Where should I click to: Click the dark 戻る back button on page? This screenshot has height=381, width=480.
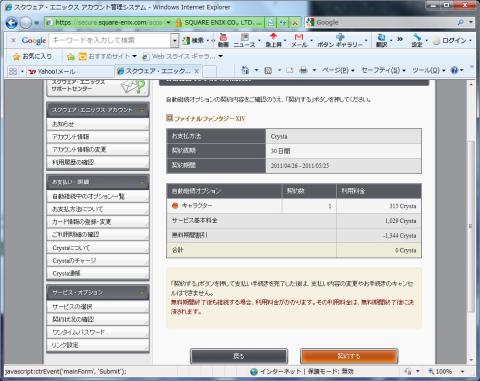pyautogui.click(x=239, y=356)
